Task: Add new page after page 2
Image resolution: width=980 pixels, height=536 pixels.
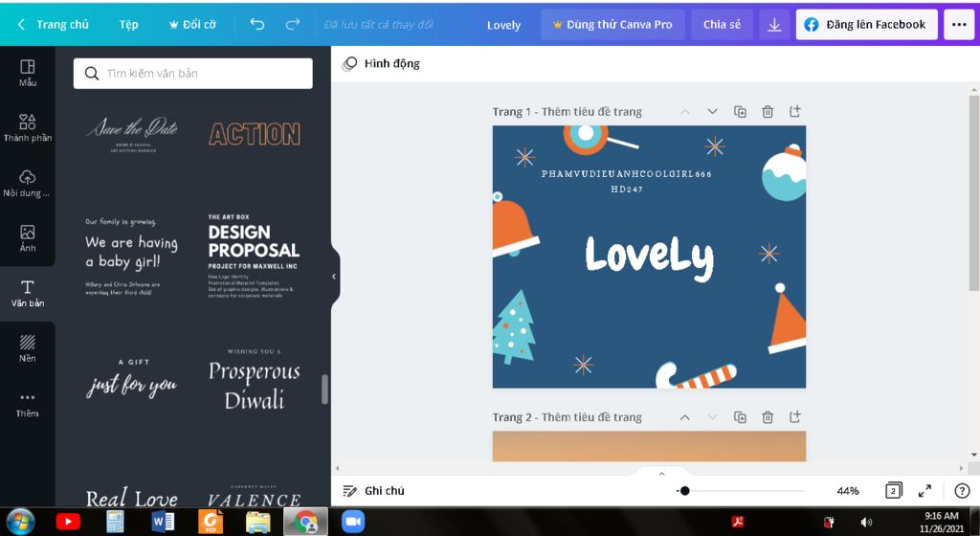Action: point(795,416)
